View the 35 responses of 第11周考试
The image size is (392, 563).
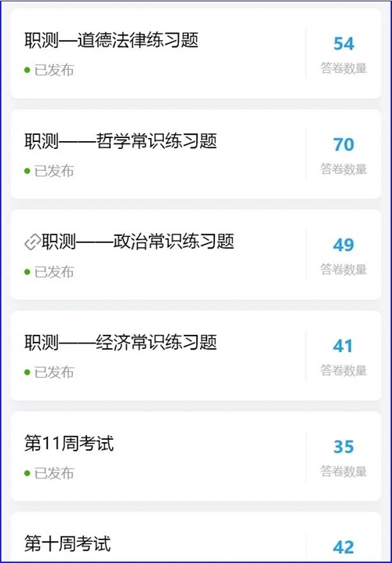344,447
